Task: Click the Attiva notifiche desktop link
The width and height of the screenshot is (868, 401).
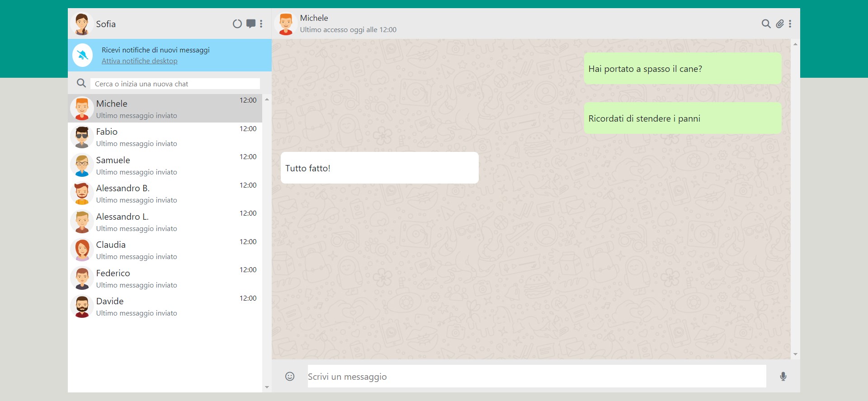Action: 139,61
